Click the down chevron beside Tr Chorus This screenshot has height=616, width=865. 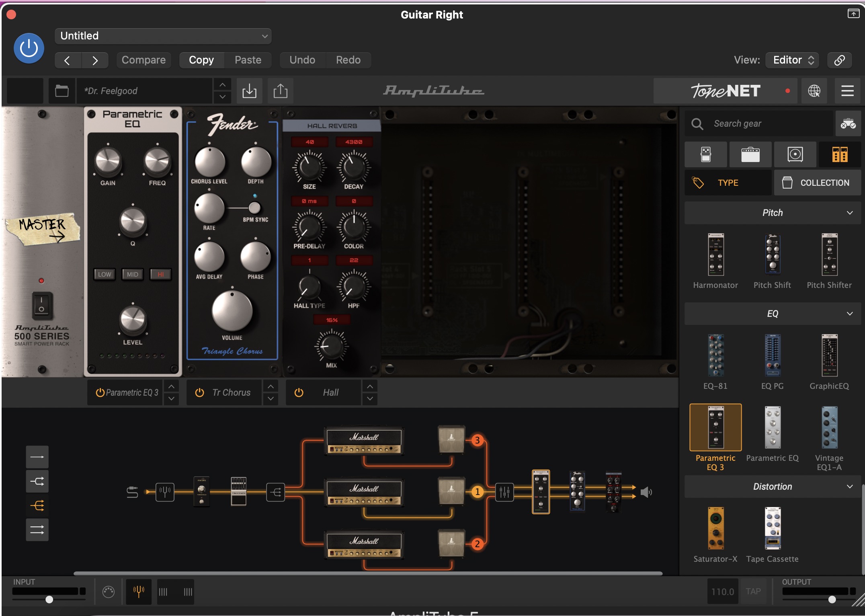(x=271, y=398)
